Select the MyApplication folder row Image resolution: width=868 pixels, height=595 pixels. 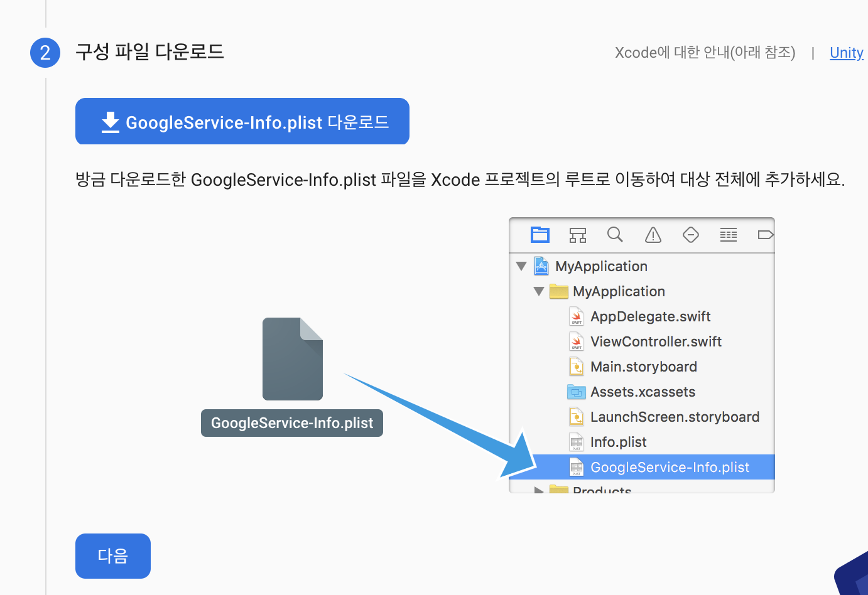click(642, 291)
